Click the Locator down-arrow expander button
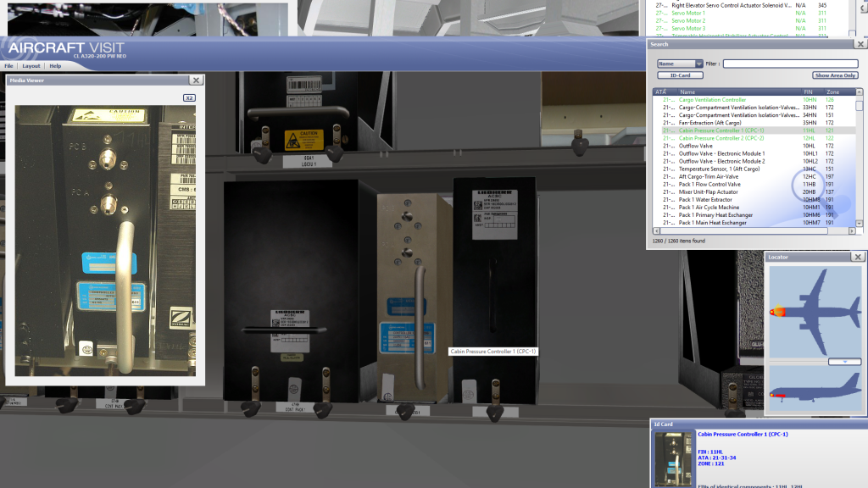Viewport: 868px width, 488px height. click(845, 362)
